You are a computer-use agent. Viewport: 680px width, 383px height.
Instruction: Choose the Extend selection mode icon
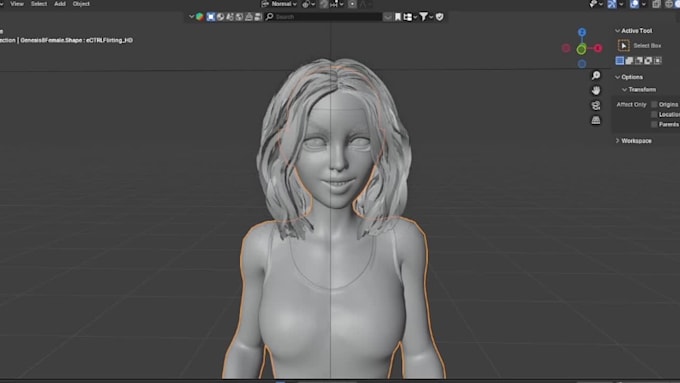click(x=629, y=60)
